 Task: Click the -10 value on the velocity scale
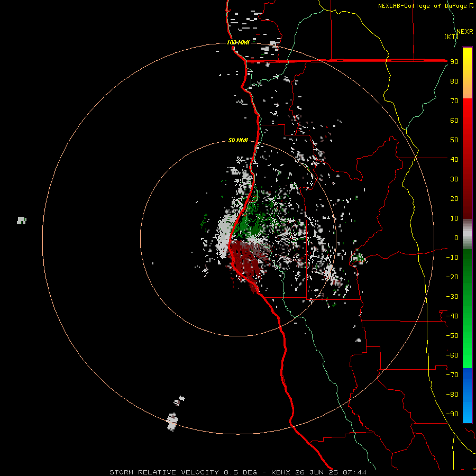click(452, 258)
